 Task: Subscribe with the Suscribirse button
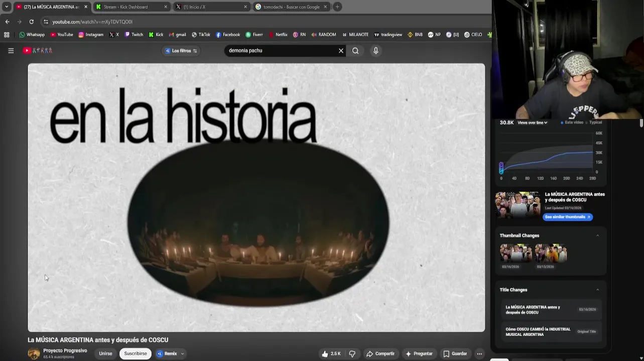(x=136, y=353)
